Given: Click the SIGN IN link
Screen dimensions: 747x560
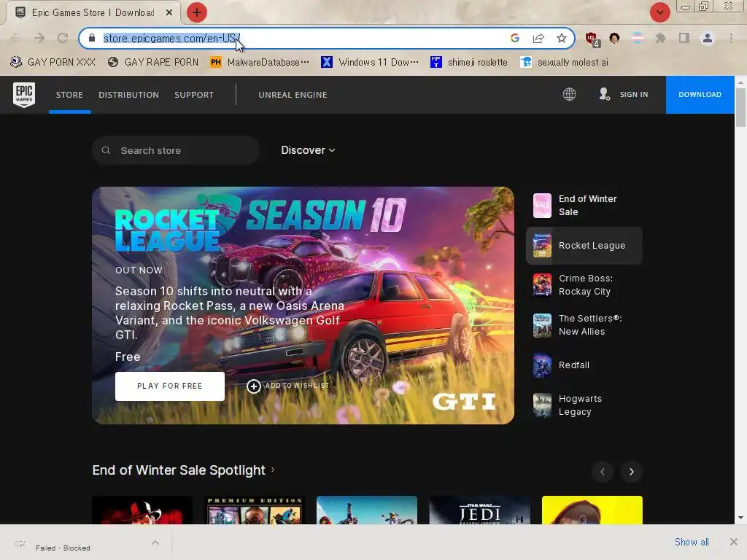Looking at the screenshot, I should (634, 94).
